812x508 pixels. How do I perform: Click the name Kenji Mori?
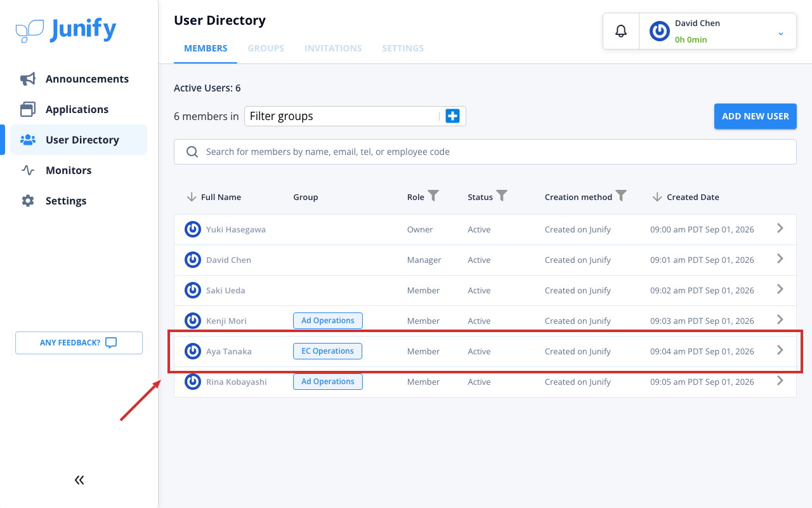(x=226, y=321)
